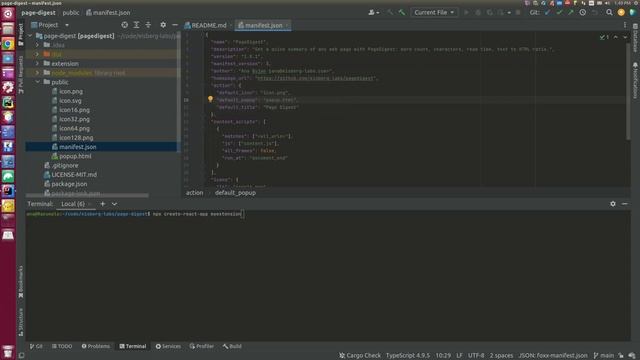The height and width of the screenshot is (360, 640).
Task: Select package.json in project tree
Action: point(69,184)
